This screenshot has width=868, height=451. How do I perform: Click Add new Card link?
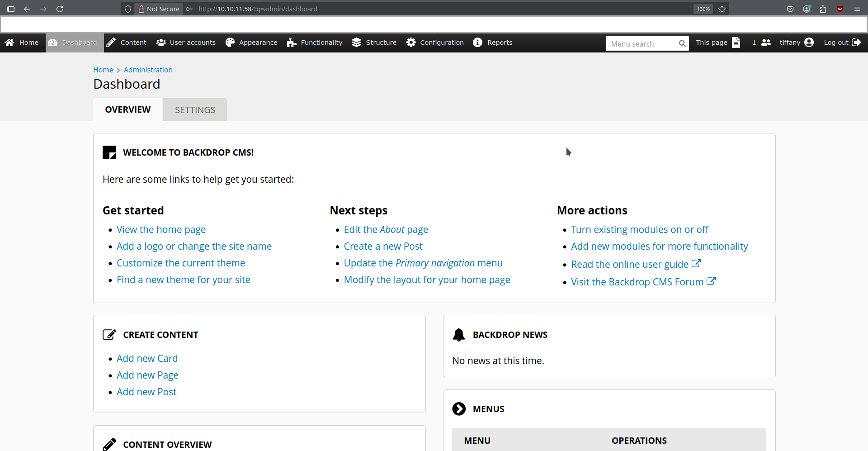147,359
